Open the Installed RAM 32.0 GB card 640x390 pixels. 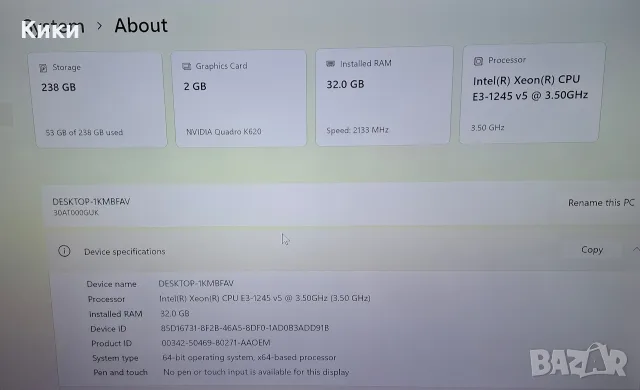[384, 96]
